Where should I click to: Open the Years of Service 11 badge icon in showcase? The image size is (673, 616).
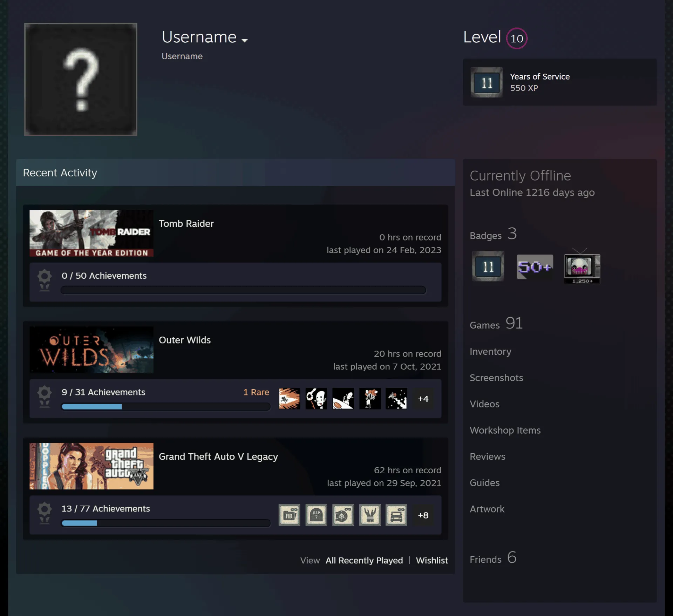pos(487,82)
